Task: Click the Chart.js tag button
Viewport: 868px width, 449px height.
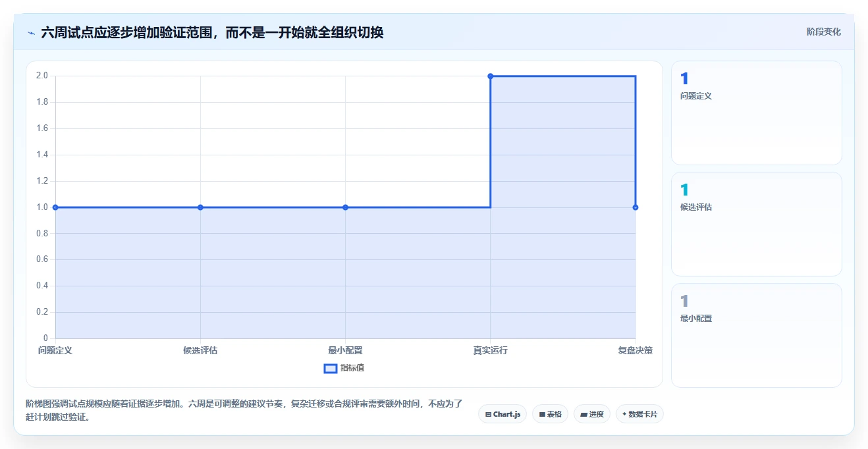Action: (502, 414)
